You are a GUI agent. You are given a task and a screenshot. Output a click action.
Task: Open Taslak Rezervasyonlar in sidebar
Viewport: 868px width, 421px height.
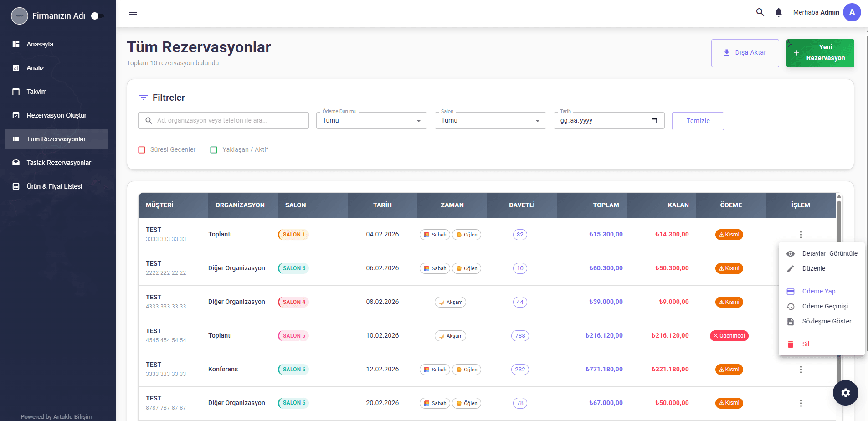point(56,163)
